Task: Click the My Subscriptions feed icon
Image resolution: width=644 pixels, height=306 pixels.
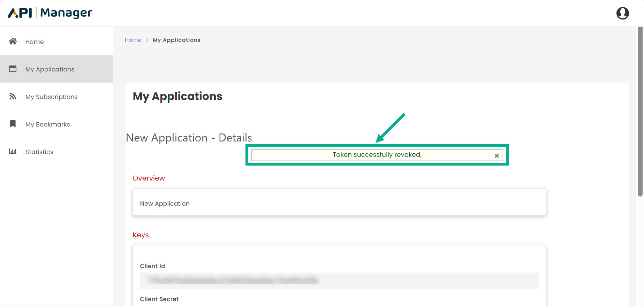Action: click(x=13, y=97)
